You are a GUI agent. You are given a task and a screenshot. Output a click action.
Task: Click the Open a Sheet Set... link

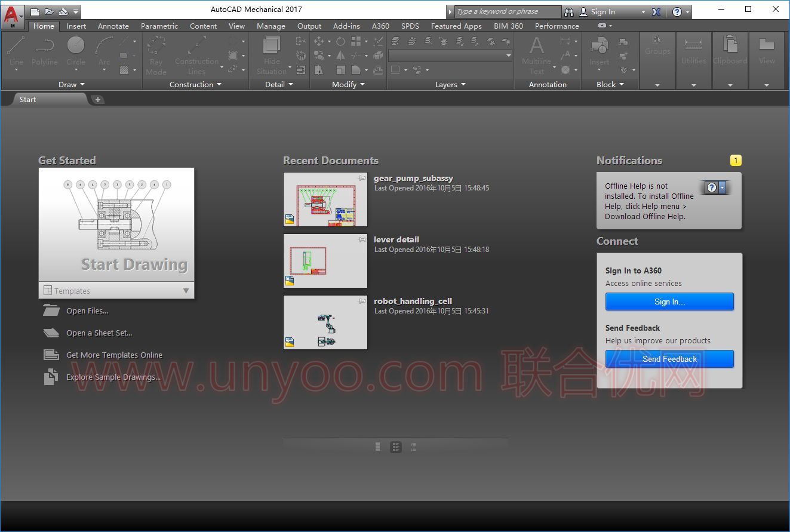(x=99, y=333)
